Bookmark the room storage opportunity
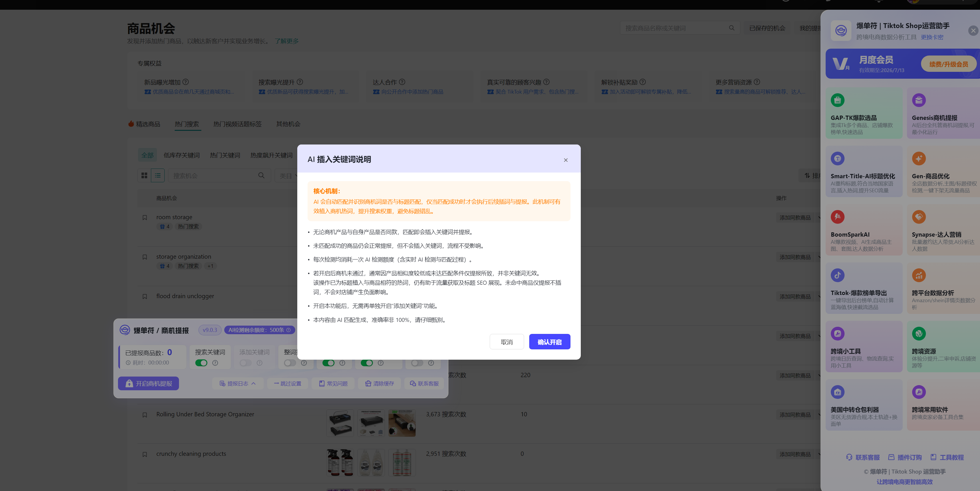This screenshot has width=980, height=491. pos(145,218)
